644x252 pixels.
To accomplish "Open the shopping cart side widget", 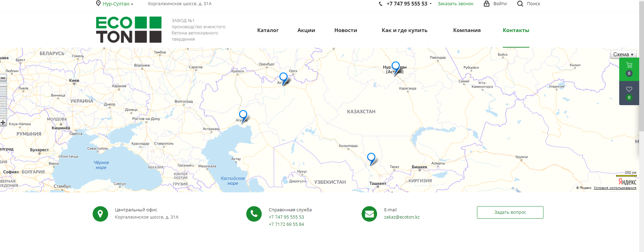I will tap(629, 69).
